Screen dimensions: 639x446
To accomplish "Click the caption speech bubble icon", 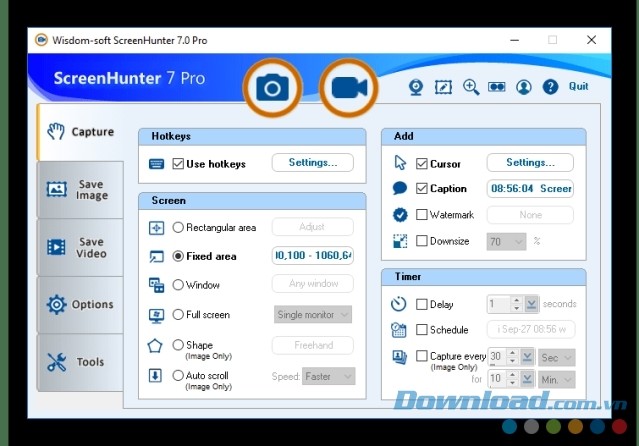I will 400,188.
